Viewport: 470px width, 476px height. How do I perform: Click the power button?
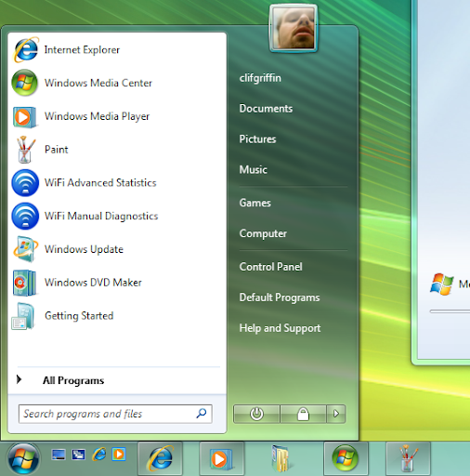point(256,414)
